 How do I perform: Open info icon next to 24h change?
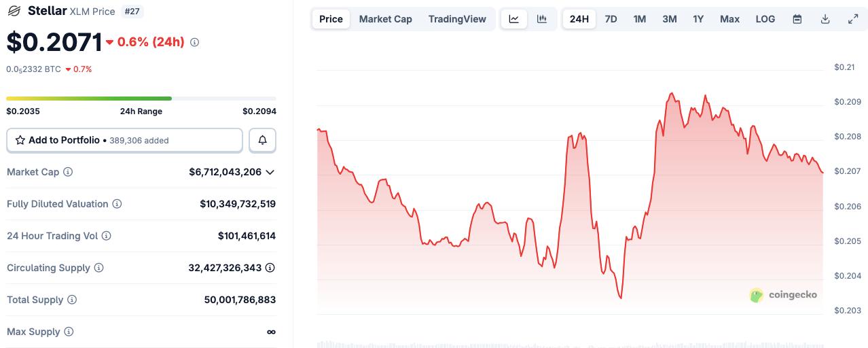coord(195,42)
